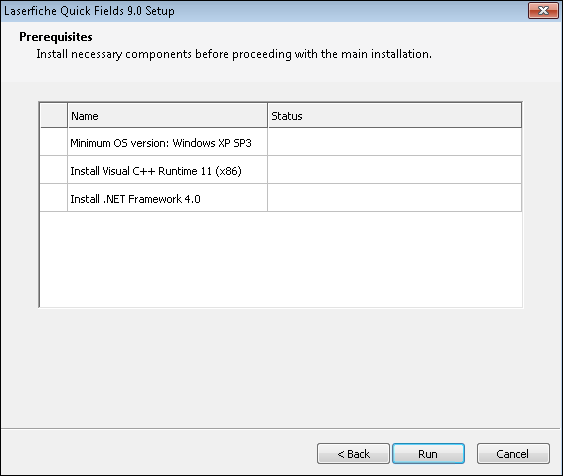Click the status cell for Visual C++ Runtime
The width and height of the screenshot is (563, 476).
tap(395, 171)
